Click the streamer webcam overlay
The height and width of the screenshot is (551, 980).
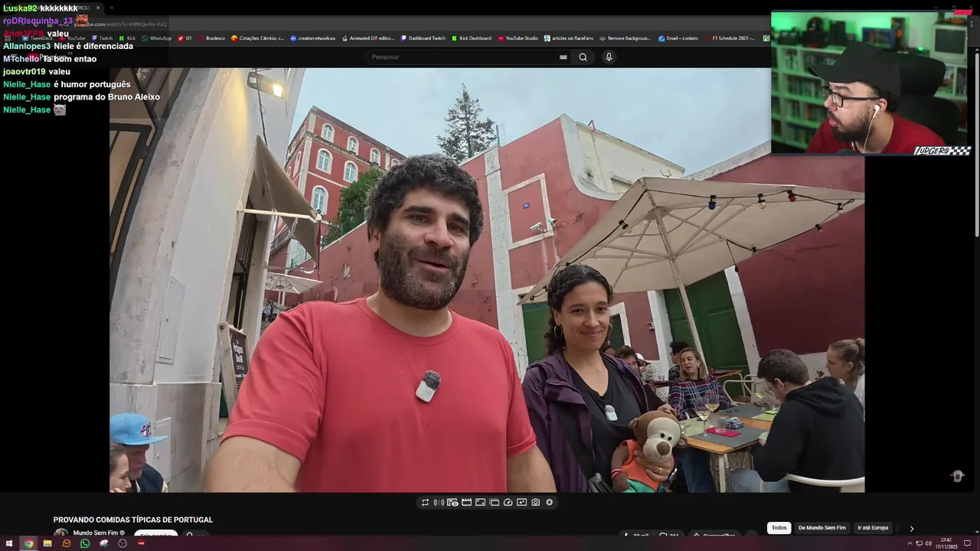click(871, 83)
